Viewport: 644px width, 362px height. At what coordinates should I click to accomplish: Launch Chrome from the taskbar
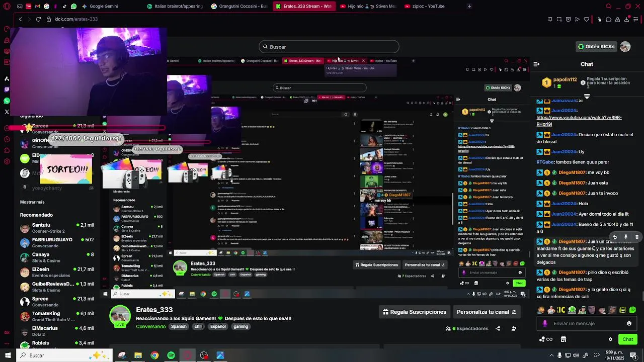[x=154, y=355]
